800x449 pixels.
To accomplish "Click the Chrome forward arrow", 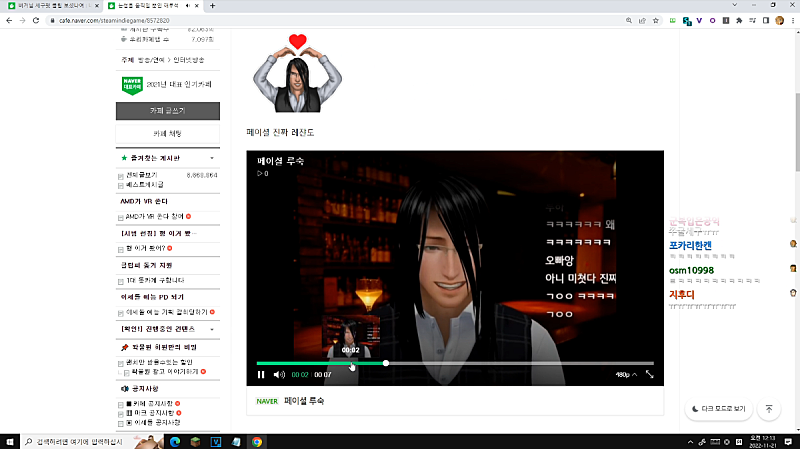I will [22, 20].
